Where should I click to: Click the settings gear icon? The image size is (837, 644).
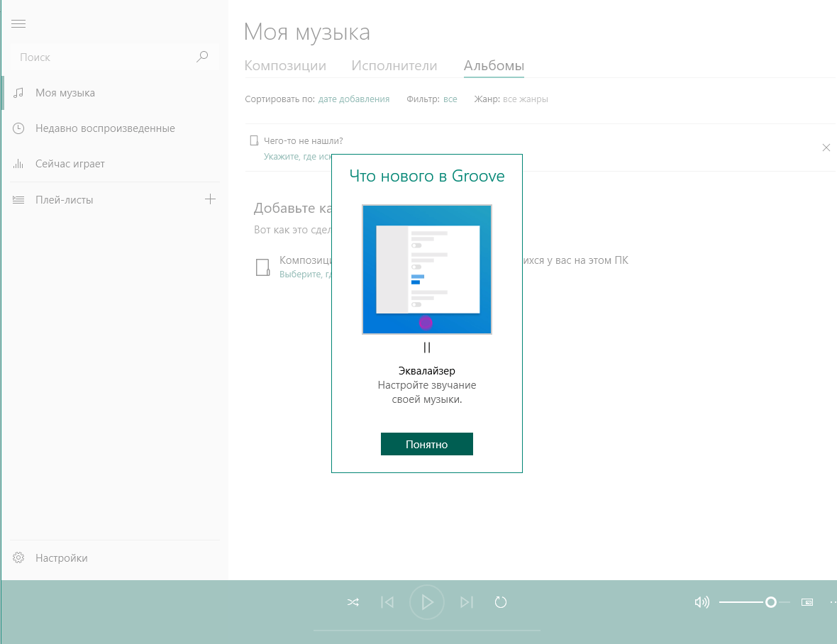click(x=18, y=557)
